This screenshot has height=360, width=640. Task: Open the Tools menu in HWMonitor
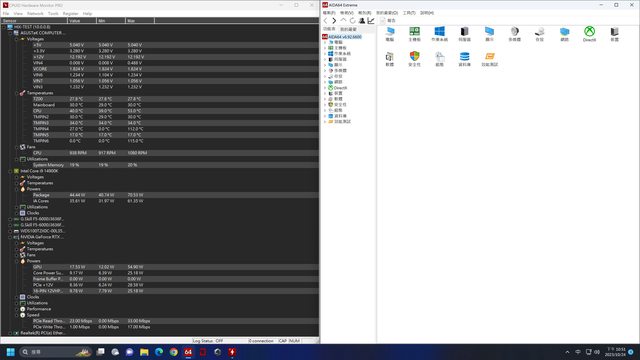click(x=53, y=13)
